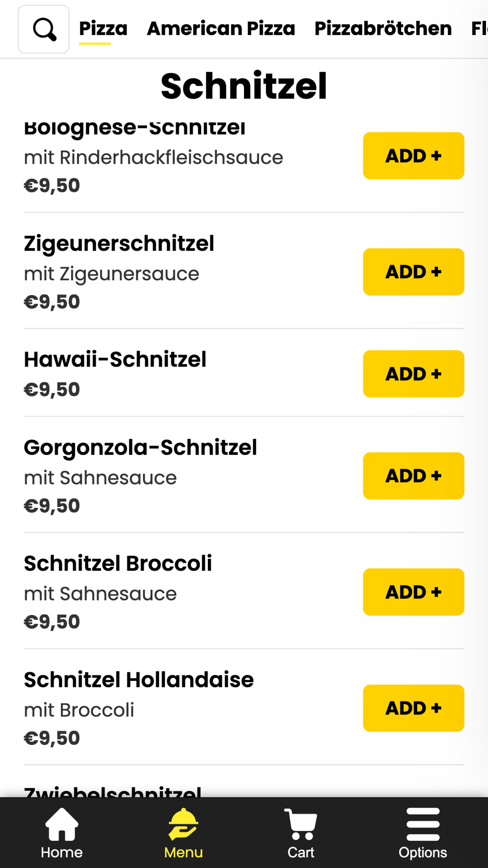Open the search magnifier icon
This screenshot has width=488, height=868.
(x=44, y=29)
